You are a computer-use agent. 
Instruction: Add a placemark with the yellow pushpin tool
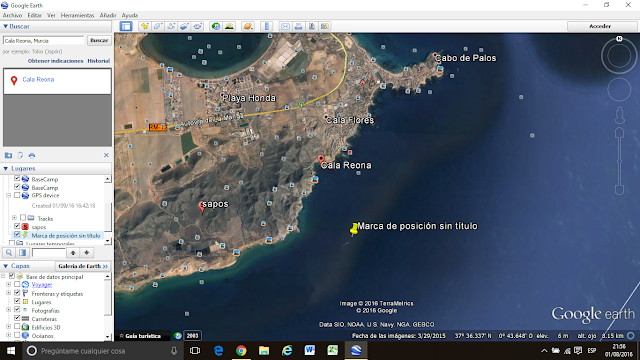[x=144, y=26]
